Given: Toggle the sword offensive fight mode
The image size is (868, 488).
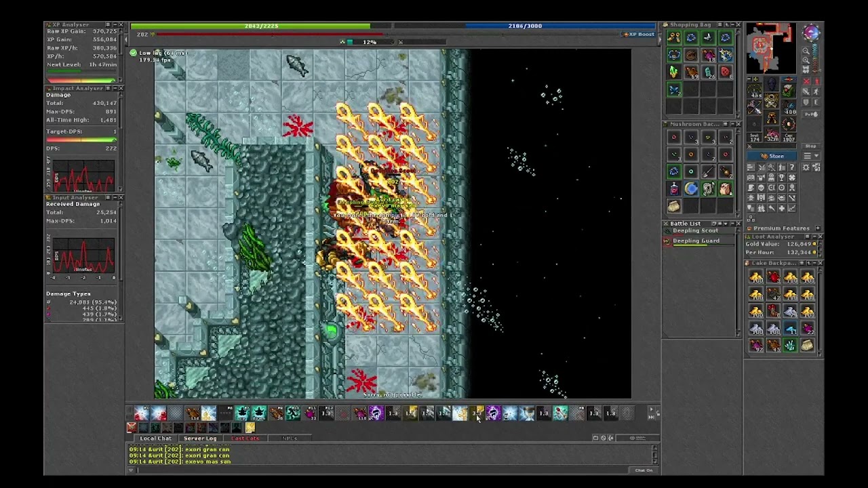Looking at the screenshot, I should pos(807,91).
